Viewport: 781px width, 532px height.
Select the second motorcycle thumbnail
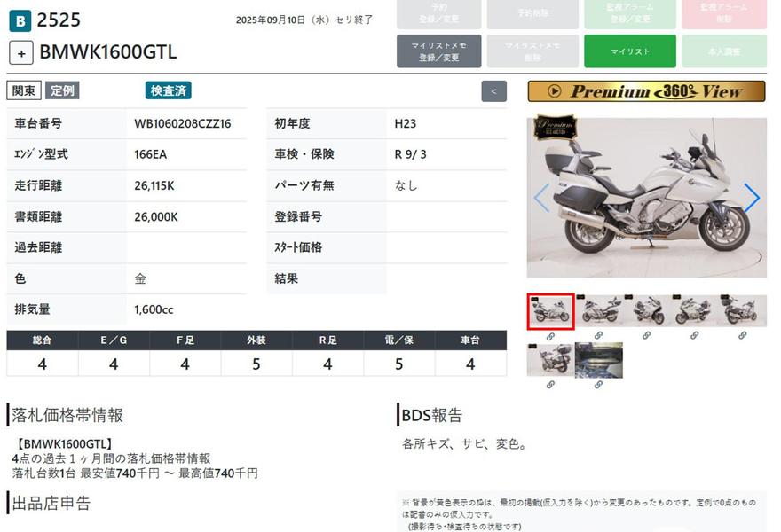point(598,311)
